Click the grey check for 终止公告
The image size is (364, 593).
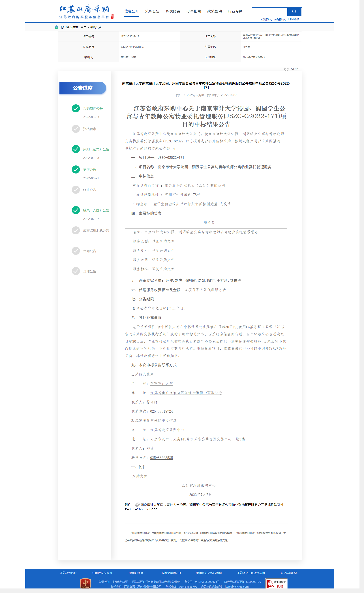click(x=76, y=190)
